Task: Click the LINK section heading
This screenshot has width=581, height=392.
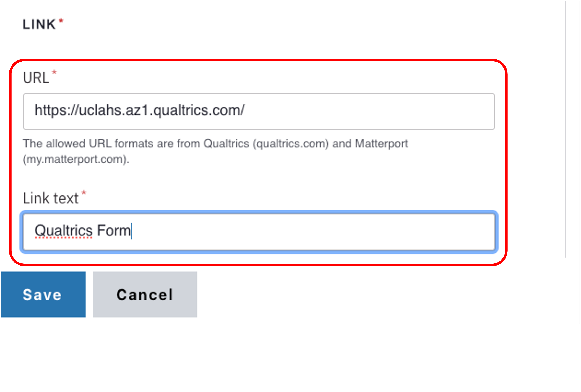Action: coord(39,25)
